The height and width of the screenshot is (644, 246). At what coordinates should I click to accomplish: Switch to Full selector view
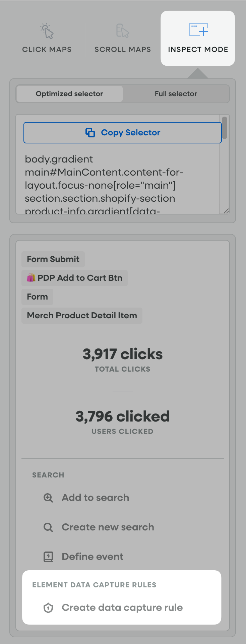(176, 94)
